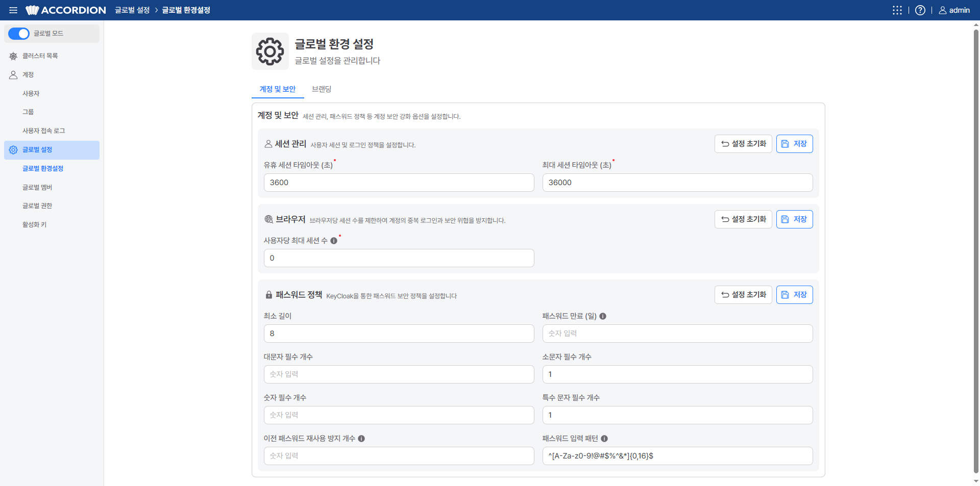The width and height of the screenshot is (980, 486).
Task: Open the apps grid icon
Action: point(897,10)
